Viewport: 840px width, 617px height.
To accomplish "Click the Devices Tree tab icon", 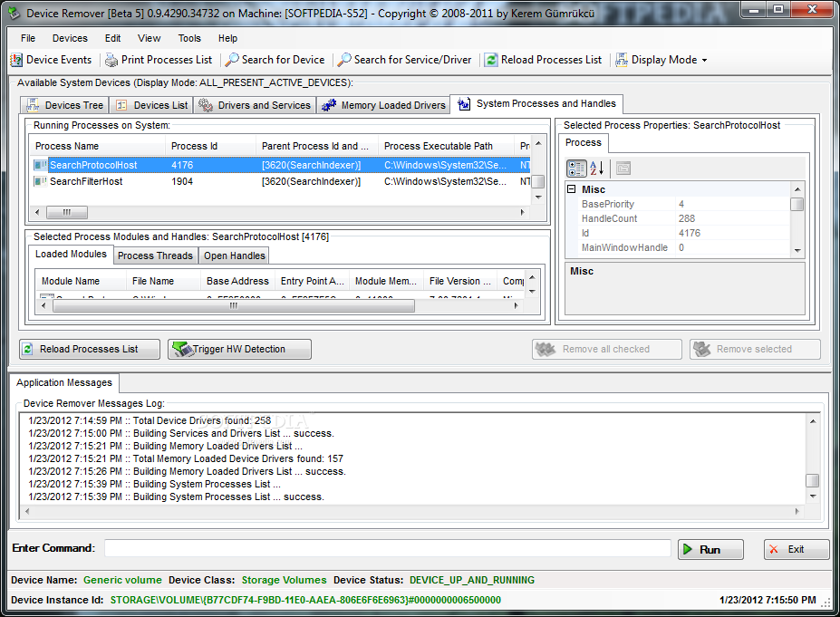I will pos(33,105).
